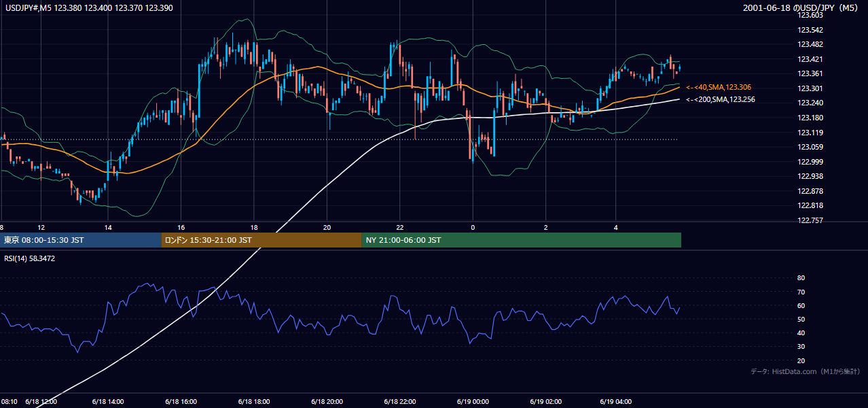
Task: Click price axis value 123.542
Action: click(x=810, y=30)
